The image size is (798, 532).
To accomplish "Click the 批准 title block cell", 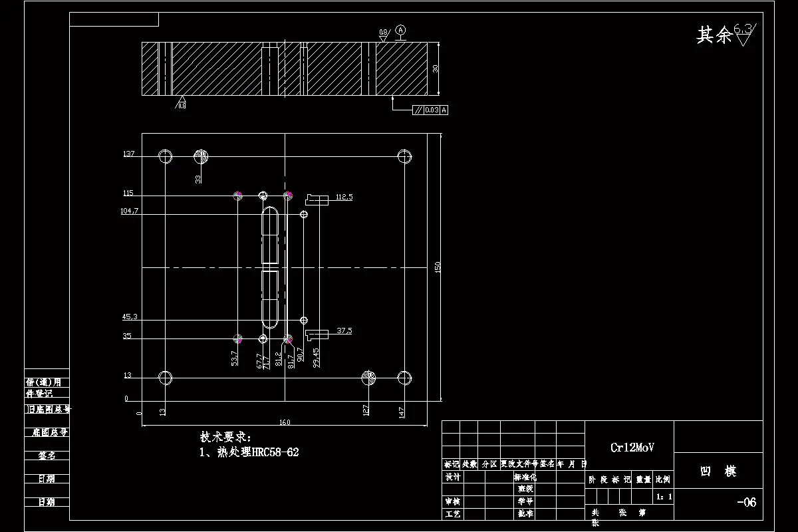I will (525, 514).
